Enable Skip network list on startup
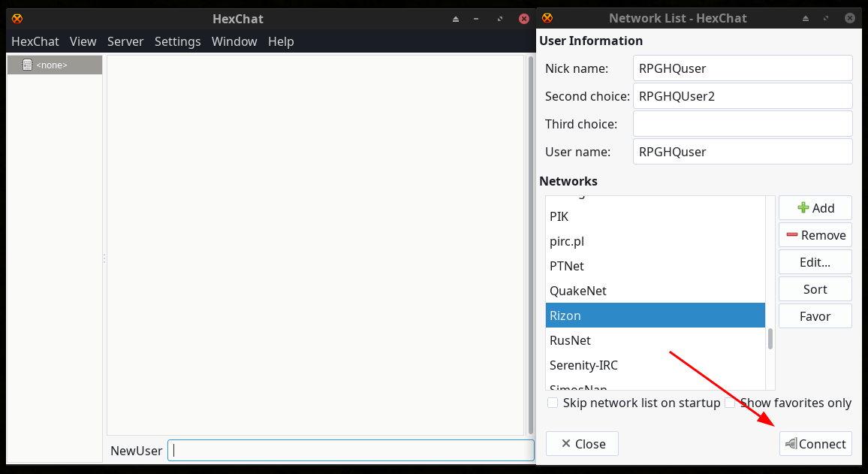Image resolution: width=868 pixels, height=474 pixels. (x=553, y=403)
